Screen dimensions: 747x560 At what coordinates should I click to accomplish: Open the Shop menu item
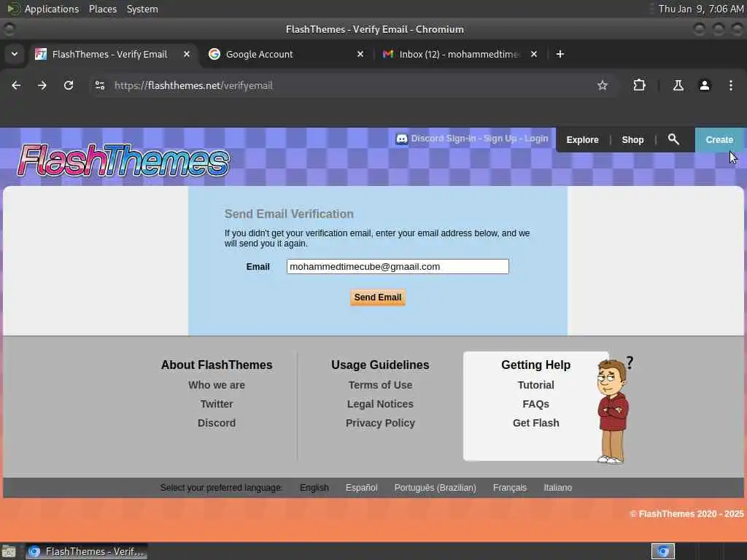632,139
